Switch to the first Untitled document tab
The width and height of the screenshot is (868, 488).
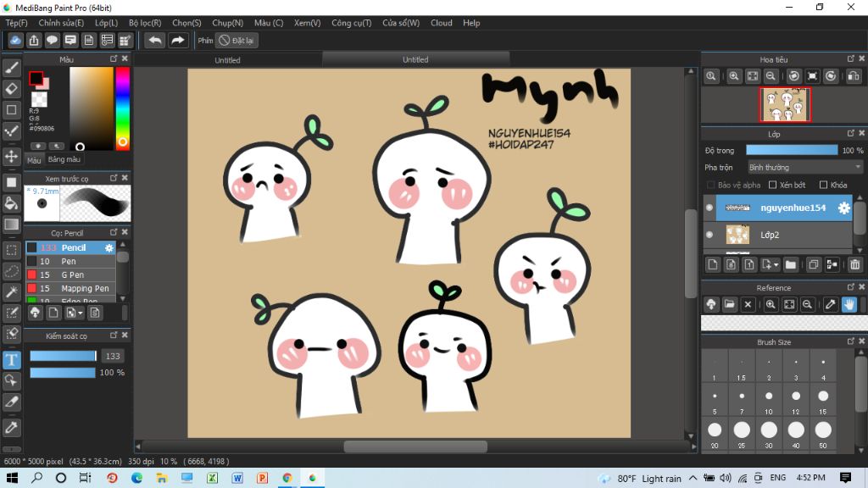[x=227, y=60]
